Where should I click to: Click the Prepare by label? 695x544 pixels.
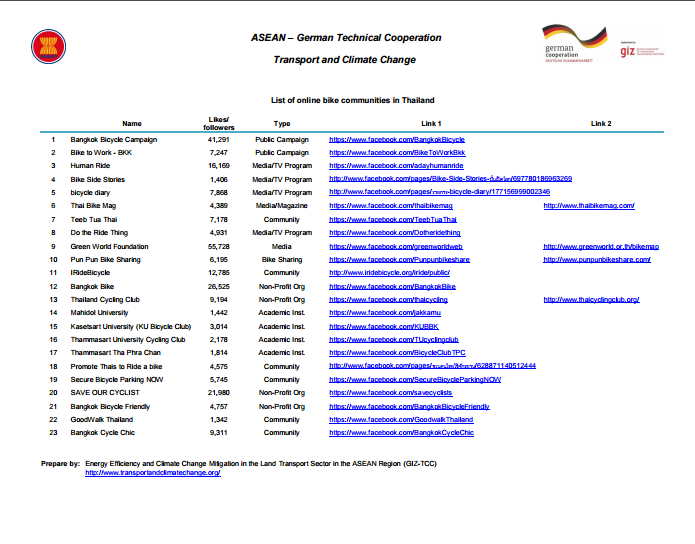[x=60, y=464]
